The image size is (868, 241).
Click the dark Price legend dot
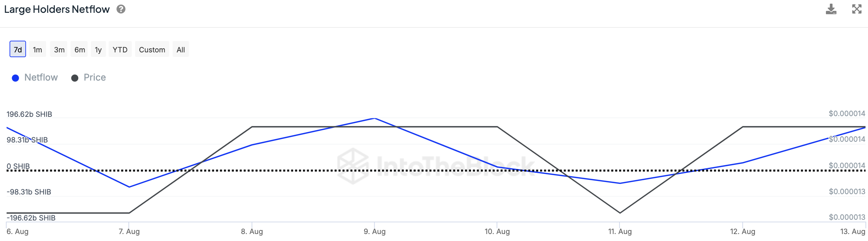click(75, 78)
